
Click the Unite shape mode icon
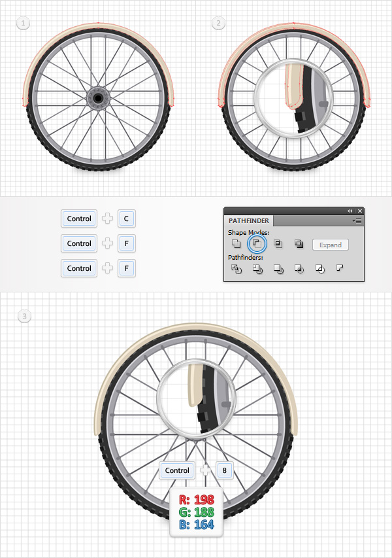tap(236, 244)
